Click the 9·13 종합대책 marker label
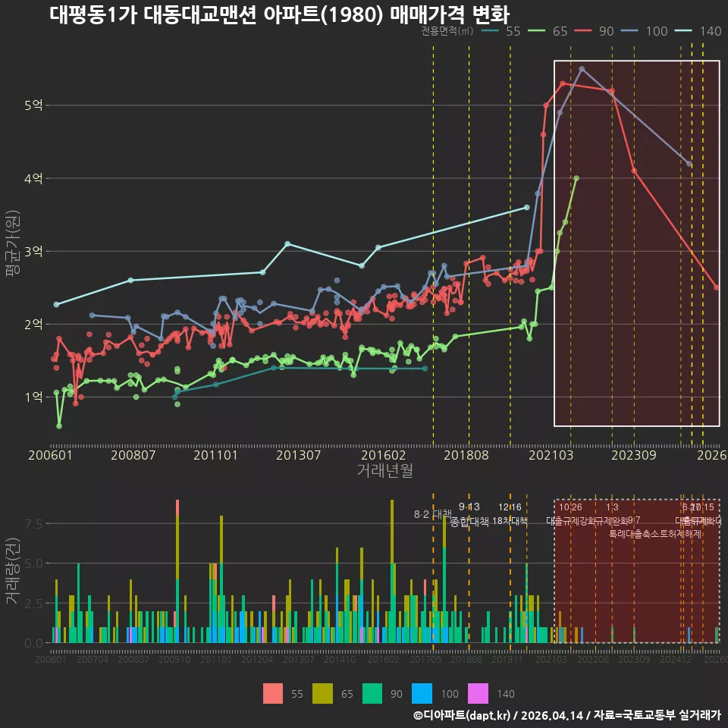 point(469,514)
